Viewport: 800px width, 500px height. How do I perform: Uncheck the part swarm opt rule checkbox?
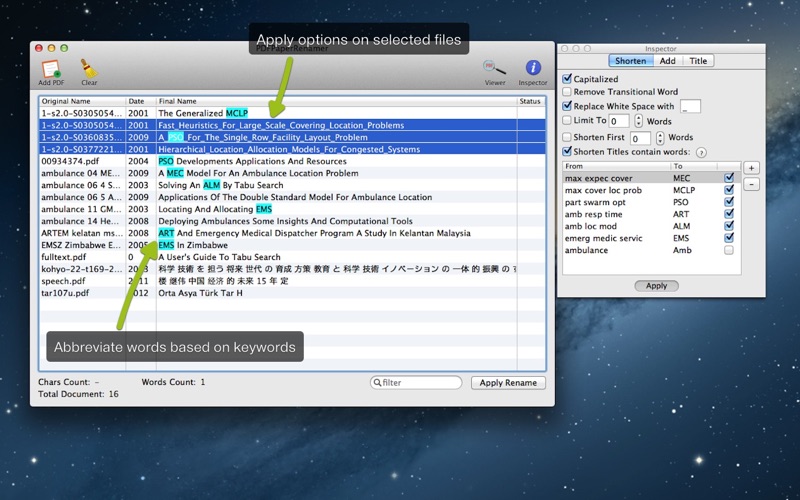(x=729, y=202)
